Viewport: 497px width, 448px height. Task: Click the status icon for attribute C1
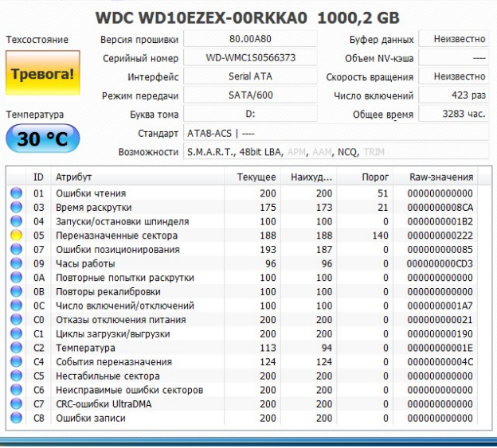tap(16, 333)
